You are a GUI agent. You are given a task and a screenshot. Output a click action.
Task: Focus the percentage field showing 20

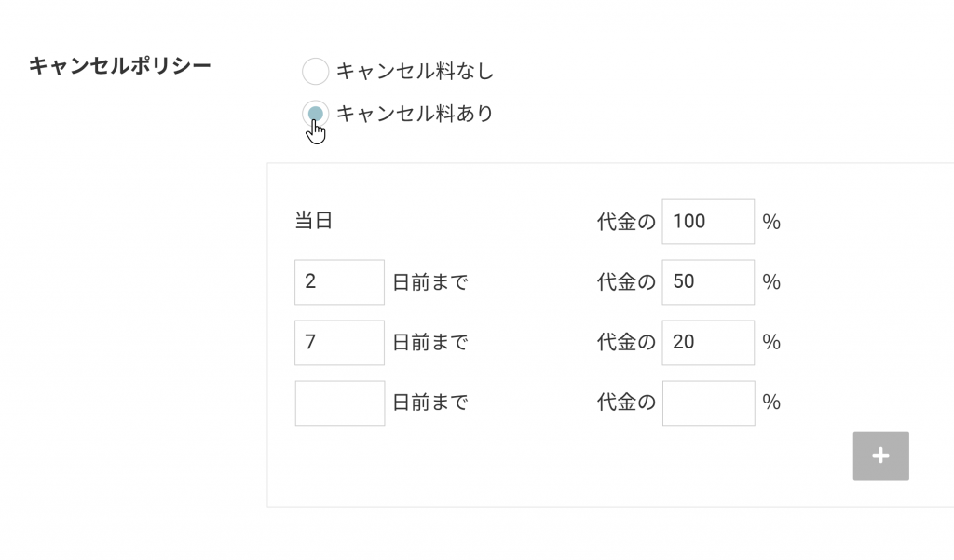point(708,342)
